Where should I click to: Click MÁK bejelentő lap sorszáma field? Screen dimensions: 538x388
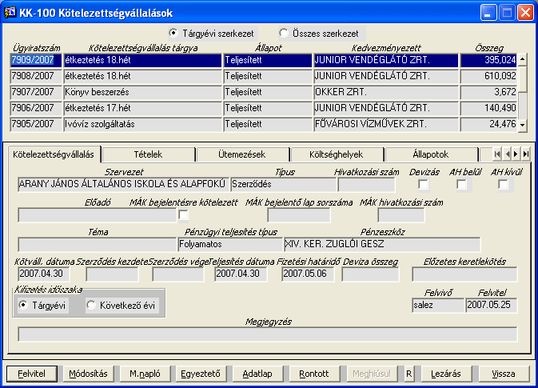(x=299, y=215)
